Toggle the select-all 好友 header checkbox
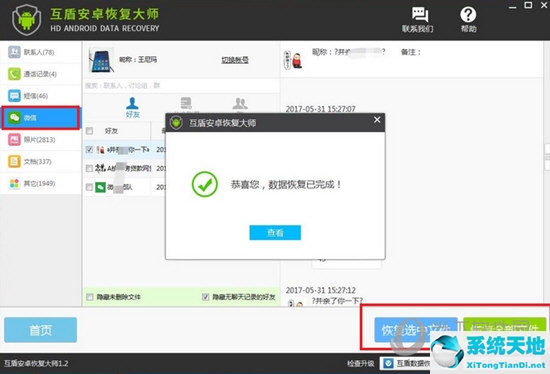Viewport: 550px width, 374px height. click(89, 131)
